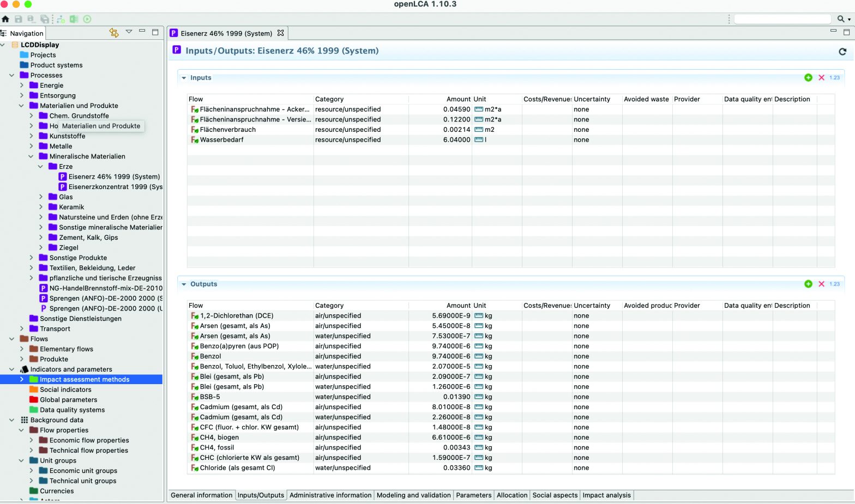Remove selected input flow
The width and height of the screenshot is (855, 504).
click(x=822, y=78)
